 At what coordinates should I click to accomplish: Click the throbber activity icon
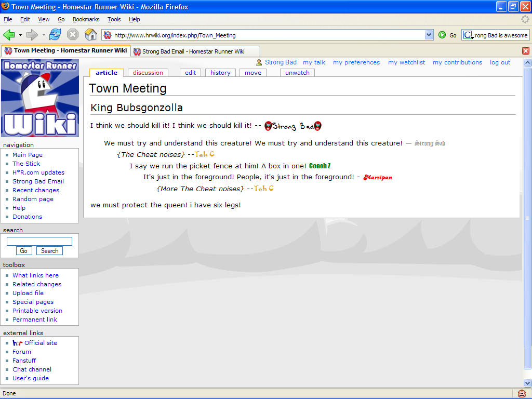tap(525, 19)
